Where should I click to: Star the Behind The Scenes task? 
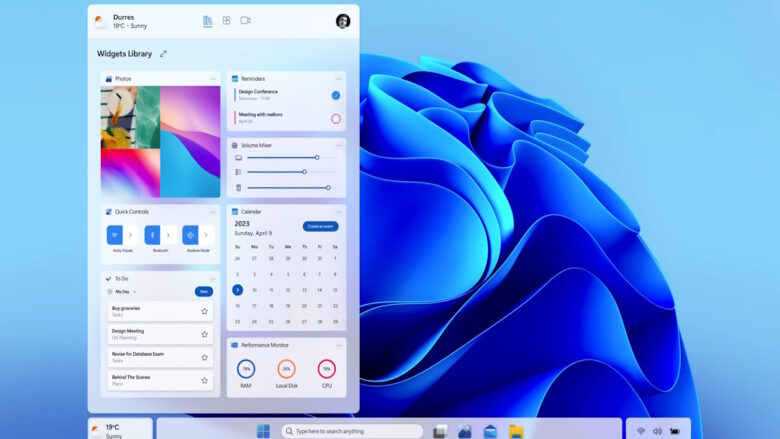point(204,380)
